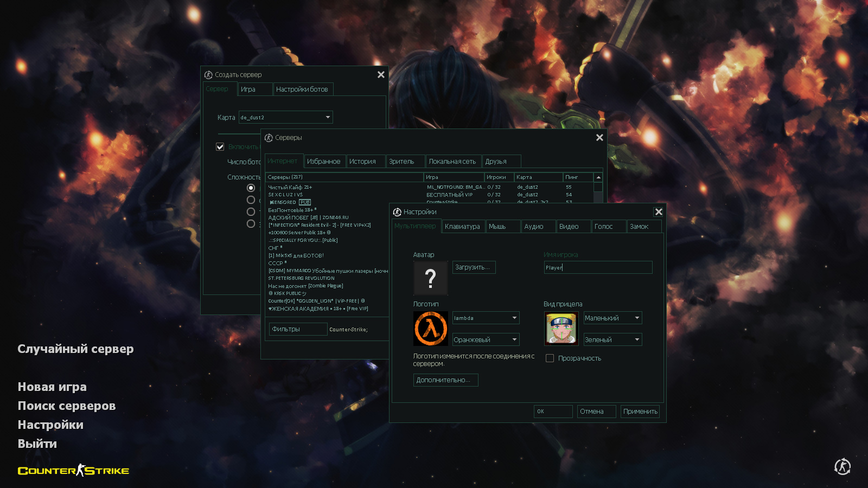The width and height of the screenshot is (868, 488).
Task: Click the question mark avatar placeholder
Action: click(430, 278)
